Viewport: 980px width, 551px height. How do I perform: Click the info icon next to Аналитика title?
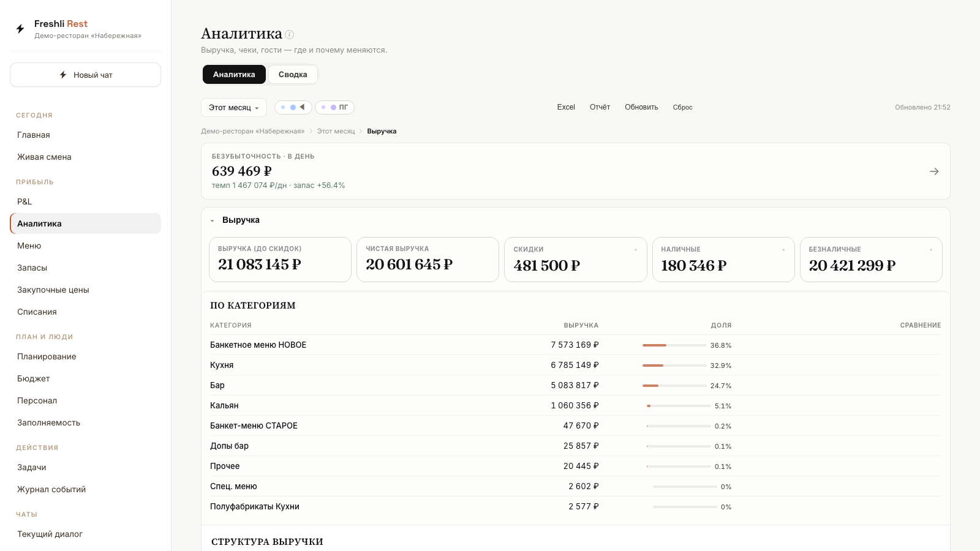click(x=290, y=35)
